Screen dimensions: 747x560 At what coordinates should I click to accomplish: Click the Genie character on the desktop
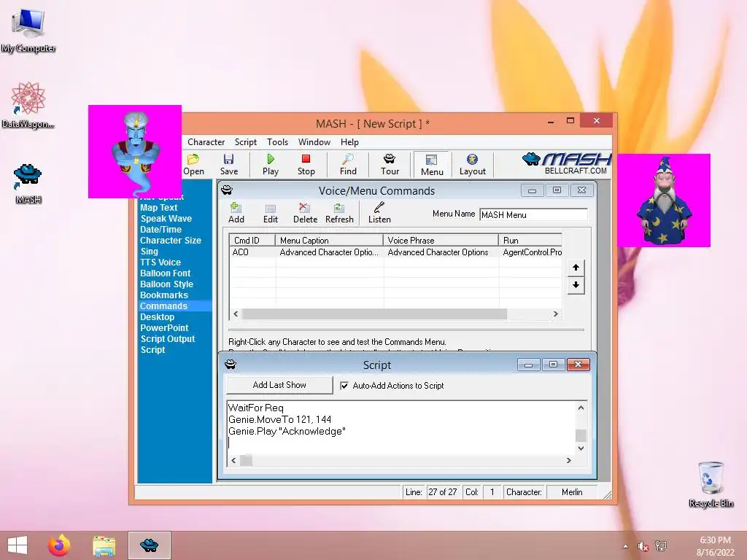pos(135,152)
